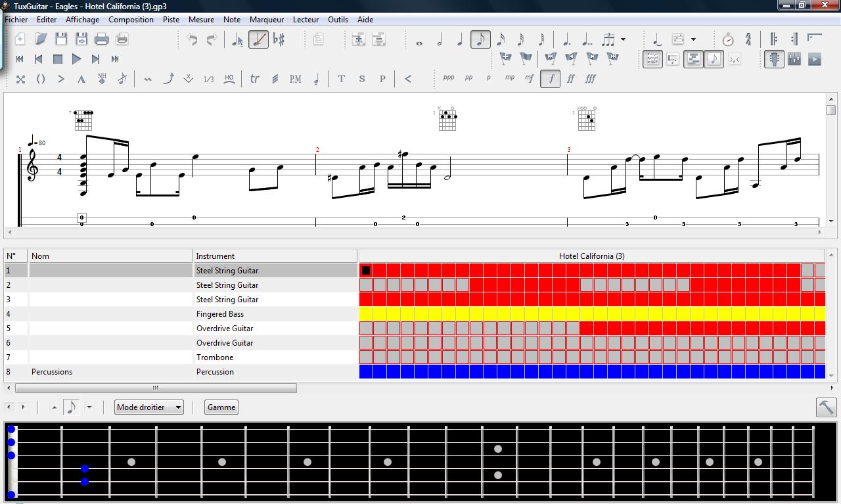This screenshot has width=841, height=504.
Task: Add a marker with the flag-plus icon
Action: (x=506, y=59)
